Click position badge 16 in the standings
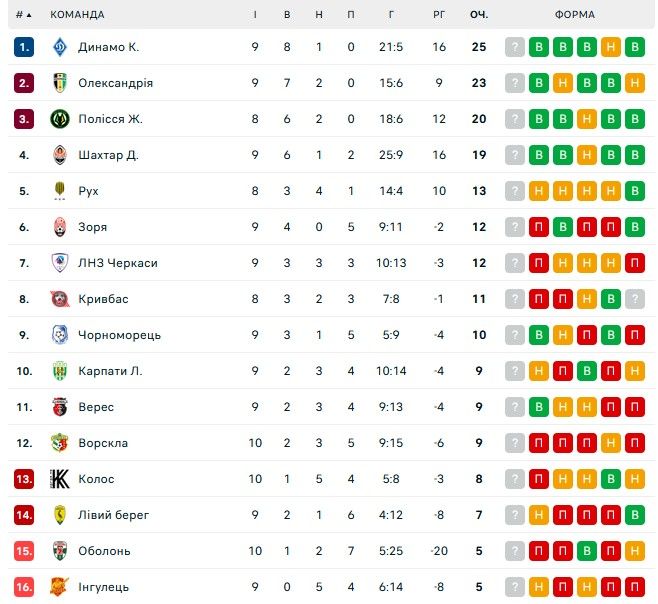Screen dimensions: 658x604 (x=24, y=587)
